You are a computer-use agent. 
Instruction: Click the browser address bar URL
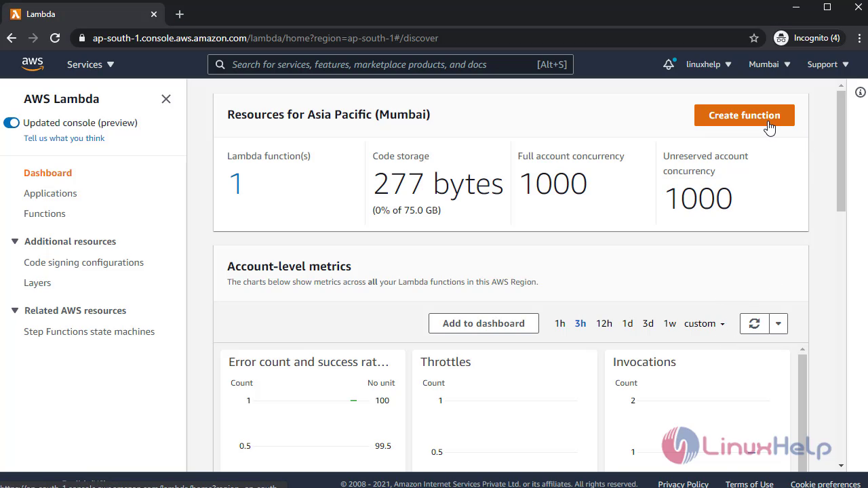[x=265, y=38]
